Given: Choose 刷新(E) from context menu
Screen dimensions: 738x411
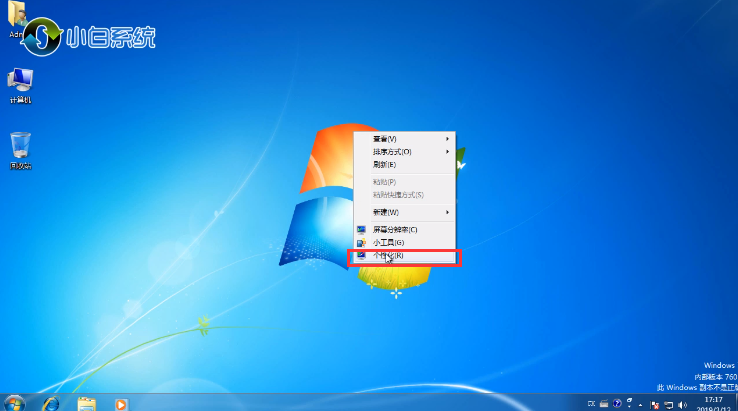Looking at the screenshot, I should 405,164.
